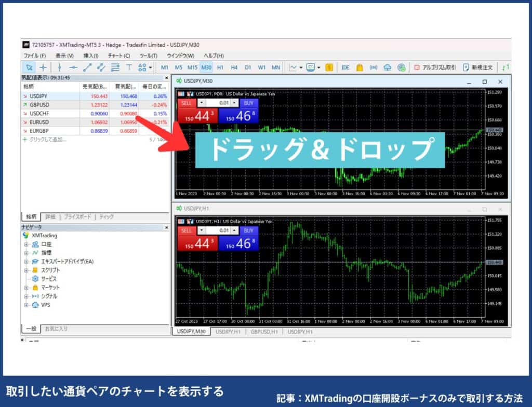532x407 pixels.
Task: Toggle アルゴリズム取引 button
Action: (x=435, y=67)
